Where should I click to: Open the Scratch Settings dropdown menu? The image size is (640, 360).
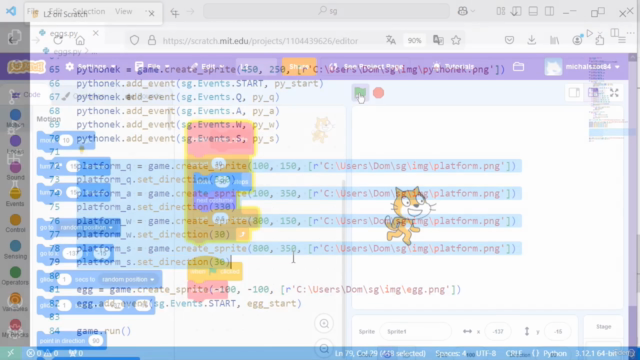tap(91, 67)
